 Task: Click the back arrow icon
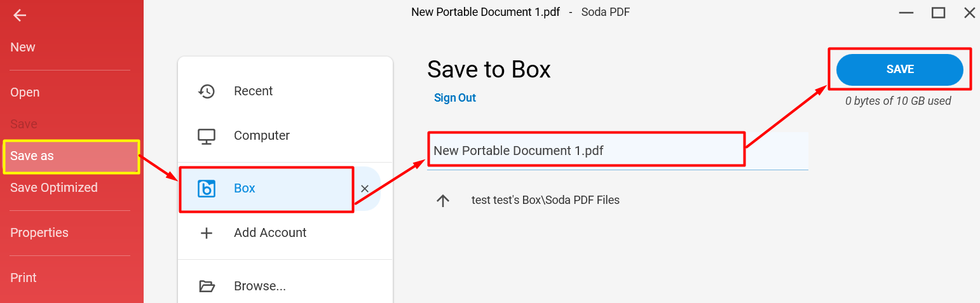coord(20,15)
